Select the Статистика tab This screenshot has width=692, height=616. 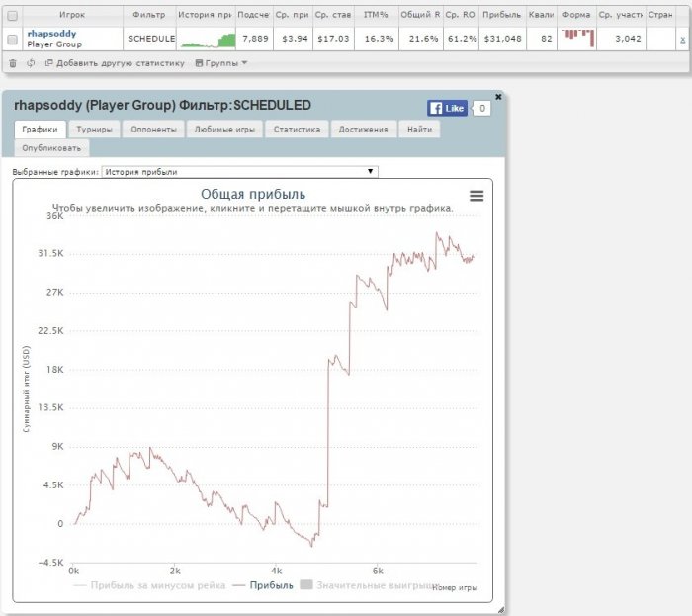[297, 130]
